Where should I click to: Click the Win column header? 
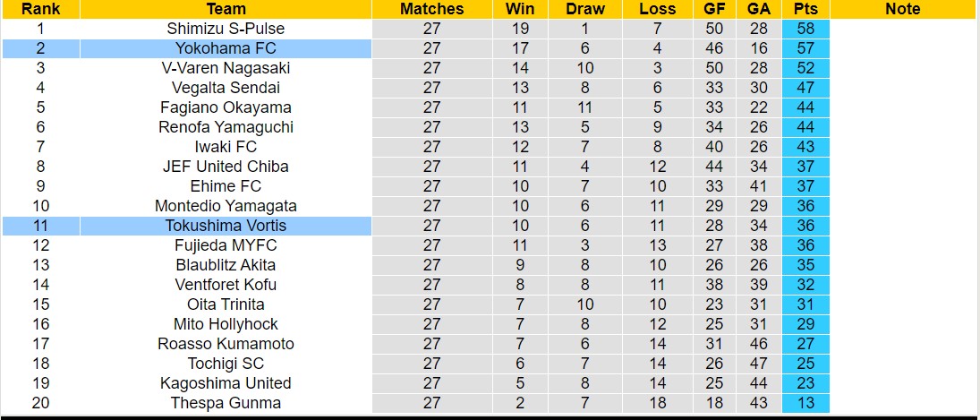point(520,9)
